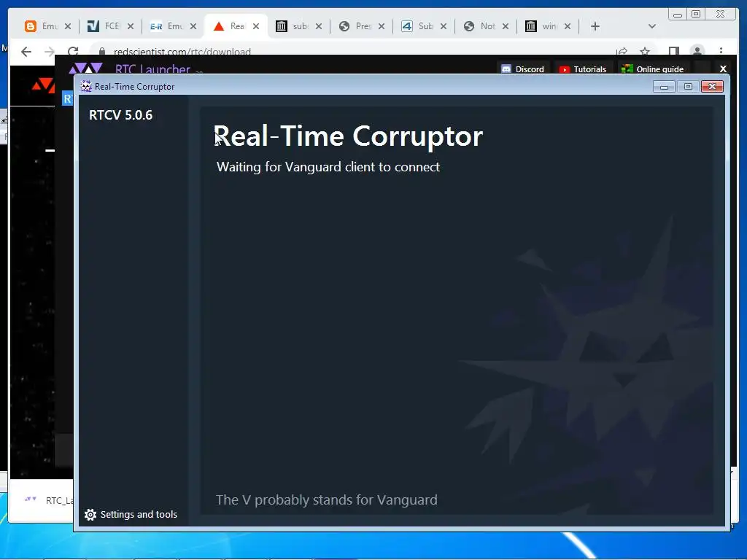
Task: Switch to the E-R Emu browser tab
Action: [167, 26]
